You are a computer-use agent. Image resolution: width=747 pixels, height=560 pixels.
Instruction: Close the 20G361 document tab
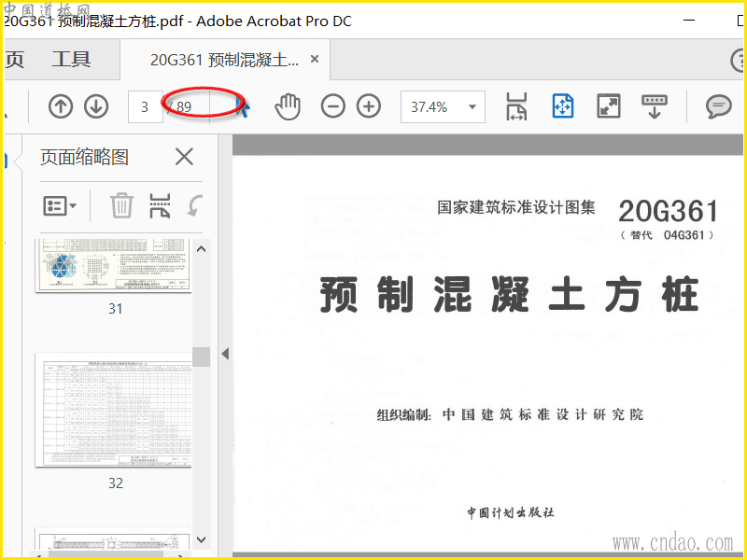pos(315,59)
